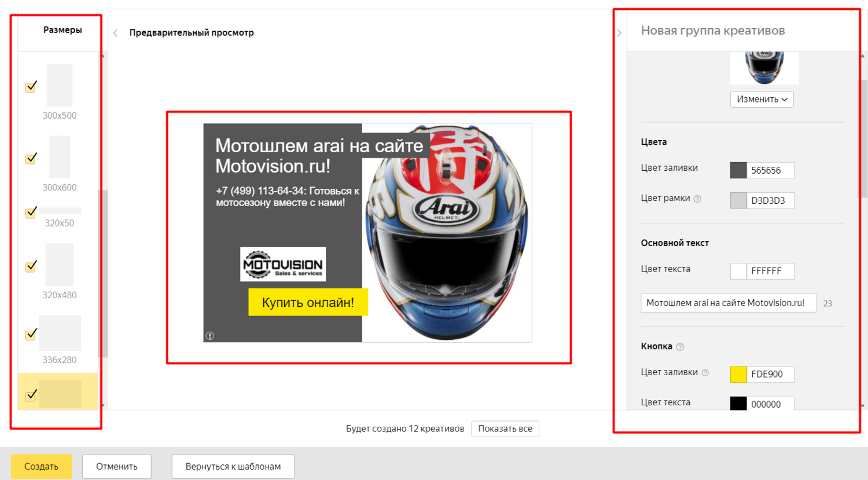
Task: Click the Предварительный просмотр heading
Action: (x=192, y=33)
